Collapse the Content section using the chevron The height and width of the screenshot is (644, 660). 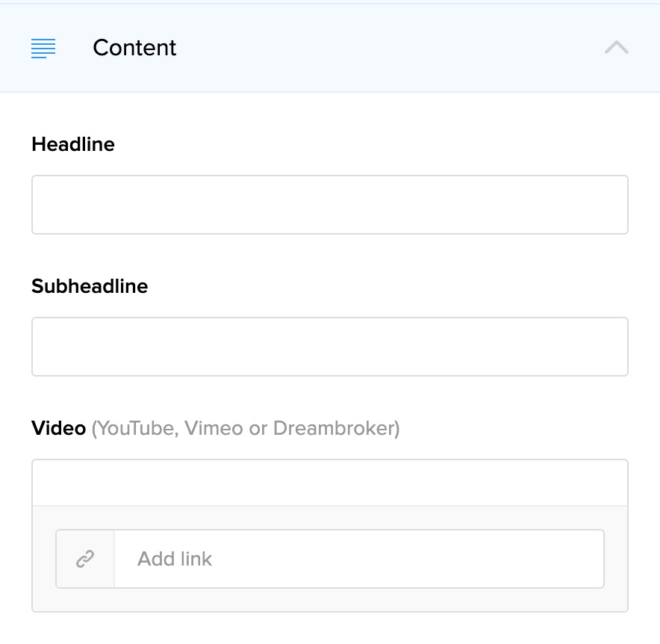click(616, 48)
